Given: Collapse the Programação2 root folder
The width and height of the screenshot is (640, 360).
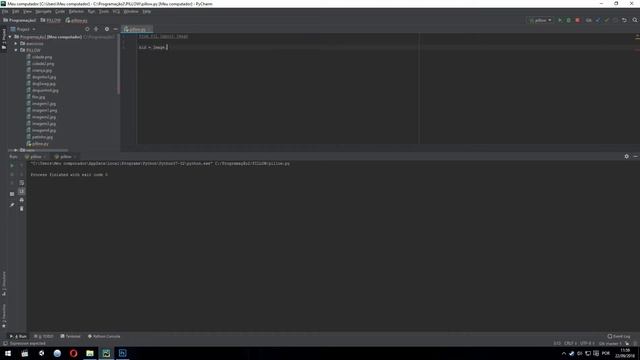Looking at the screenshot, I should 10,37.
